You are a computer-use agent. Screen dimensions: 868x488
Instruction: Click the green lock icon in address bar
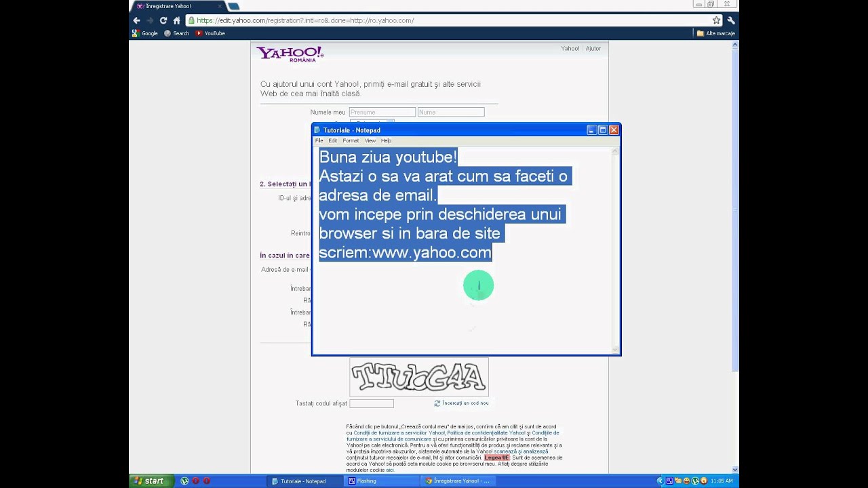(191, 20)
